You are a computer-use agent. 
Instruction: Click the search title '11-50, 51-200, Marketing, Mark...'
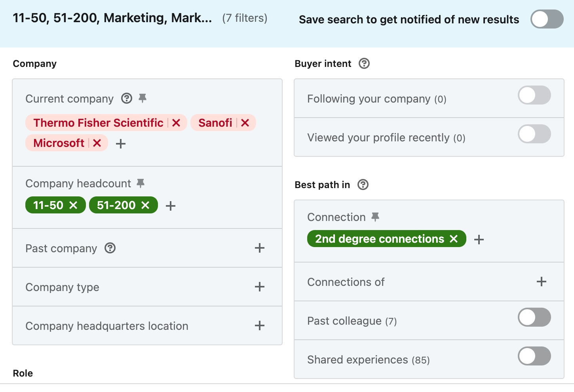click(x=112, y=18)
